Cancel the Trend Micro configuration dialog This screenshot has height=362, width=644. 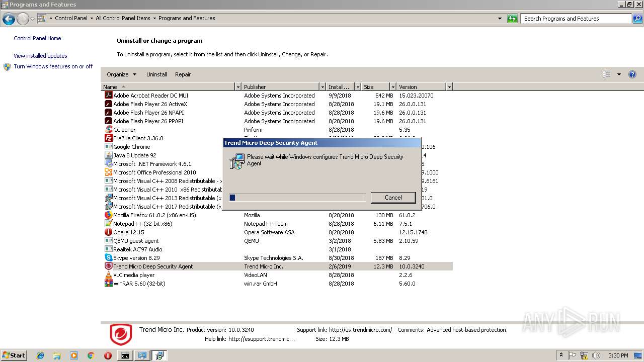(393, 198)
